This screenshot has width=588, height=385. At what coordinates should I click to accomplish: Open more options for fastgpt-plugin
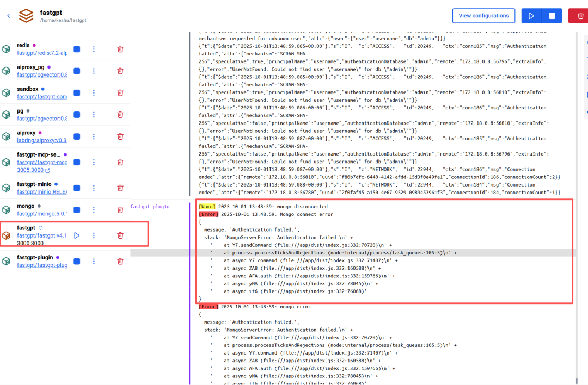(x=94, y=261)
